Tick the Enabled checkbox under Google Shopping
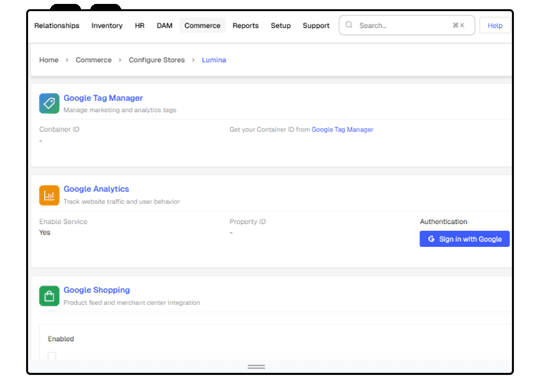The height and width of the screenshot is (384, 540). click(x=52, y=356)
